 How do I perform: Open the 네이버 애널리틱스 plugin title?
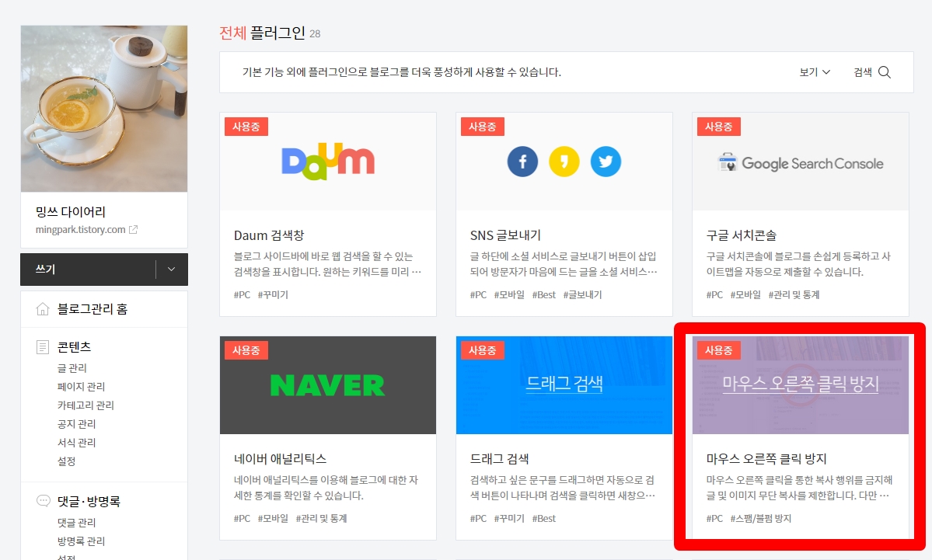pos(280,458)
